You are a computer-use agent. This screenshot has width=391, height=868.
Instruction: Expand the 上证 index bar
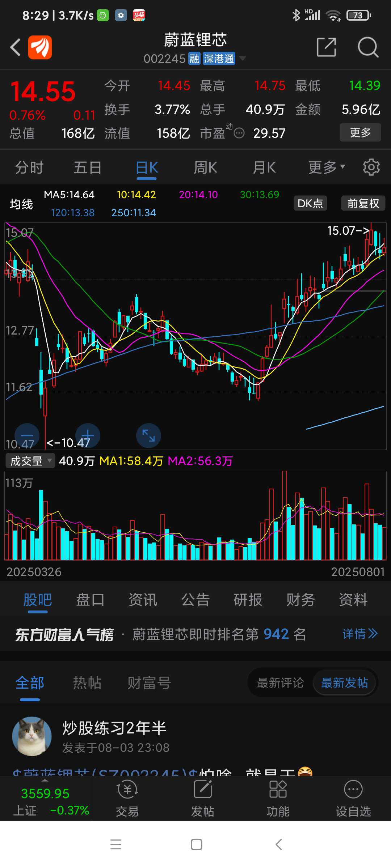coord(45,799)
